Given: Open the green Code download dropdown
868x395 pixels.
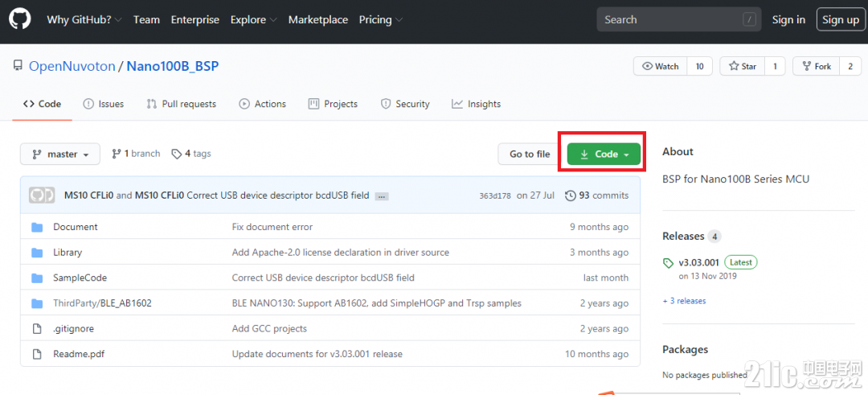Looking at the screenshot, I should tap(604, 154).
